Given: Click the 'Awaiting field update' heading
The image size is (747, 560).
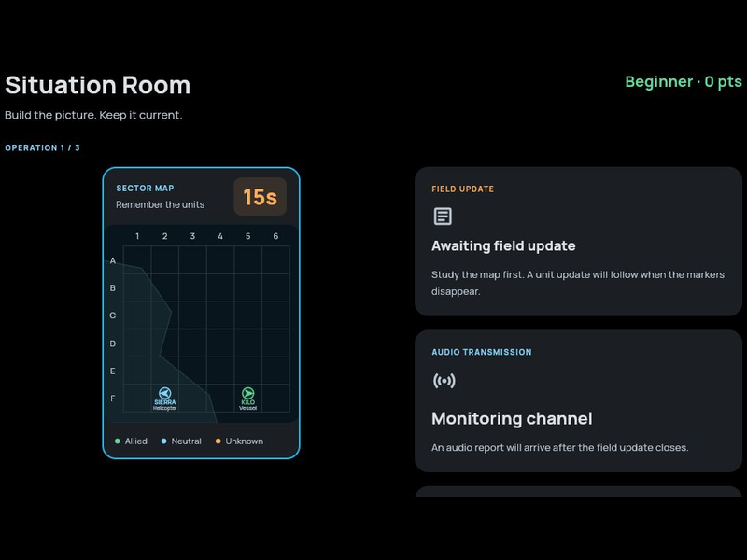Looking at the screenshot, I should tap(503, 245).
